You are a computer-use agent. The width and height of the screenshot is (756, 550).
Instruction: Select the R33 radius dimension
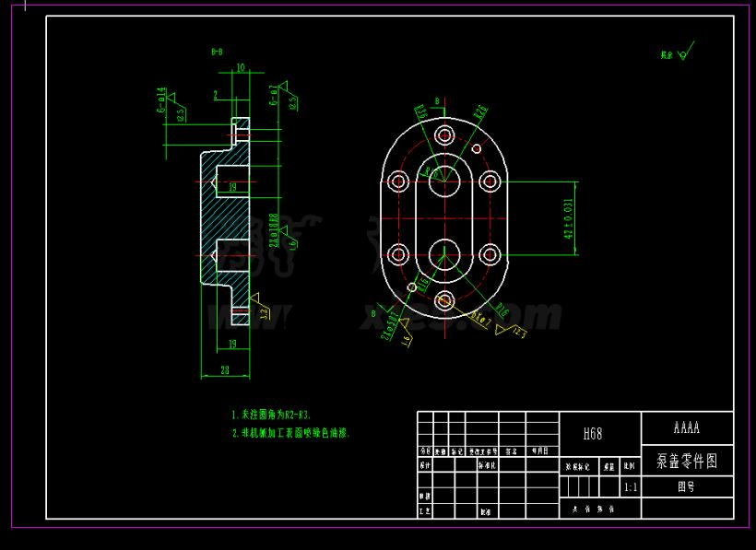420,111
